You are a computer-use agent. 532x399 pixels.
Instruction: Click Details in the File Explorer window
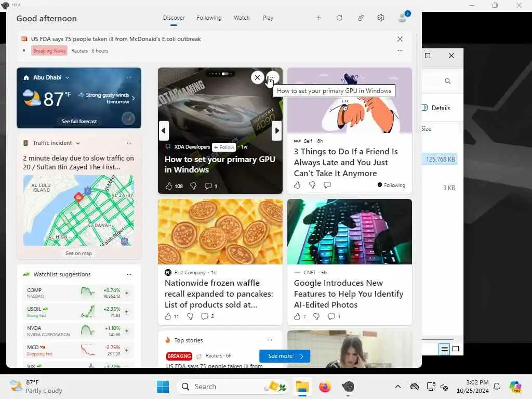pos(436,108)
